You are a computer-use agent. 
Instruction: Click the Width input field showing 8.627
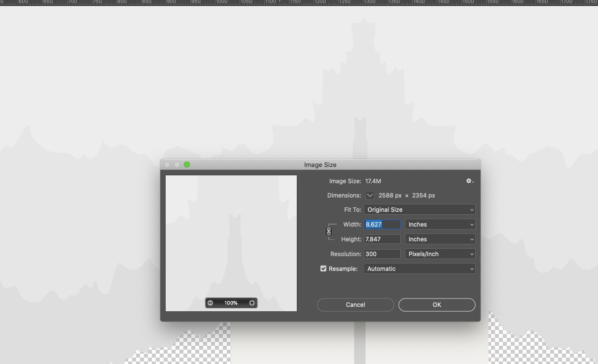pyautogui.click(x=383, y=225)
